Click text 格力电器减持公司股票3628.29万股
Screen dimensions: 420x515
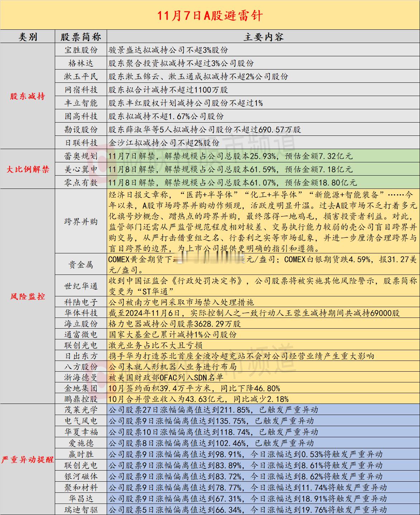click(x=175, y=324)
